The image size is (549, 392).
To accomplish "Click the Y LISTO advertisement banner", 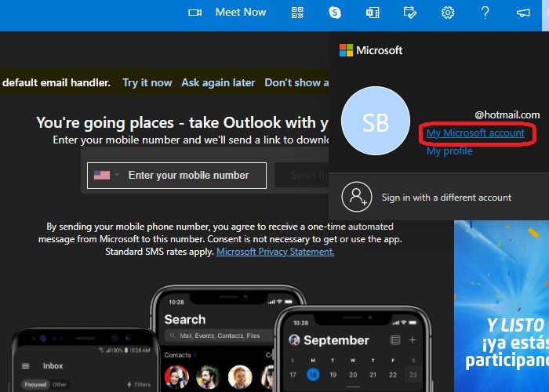I will click(501, 307).
